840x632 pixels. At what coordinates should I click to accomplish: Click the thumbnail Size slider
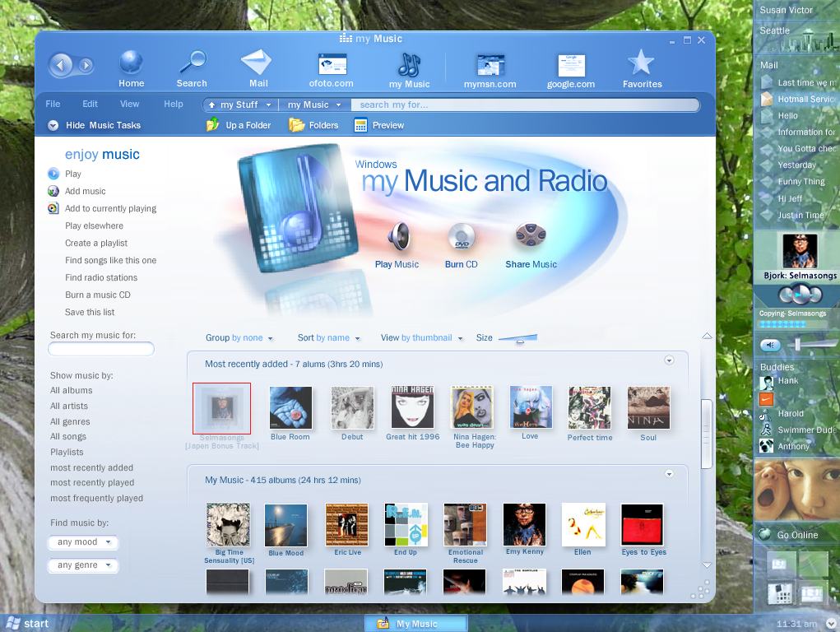(518, 337)
